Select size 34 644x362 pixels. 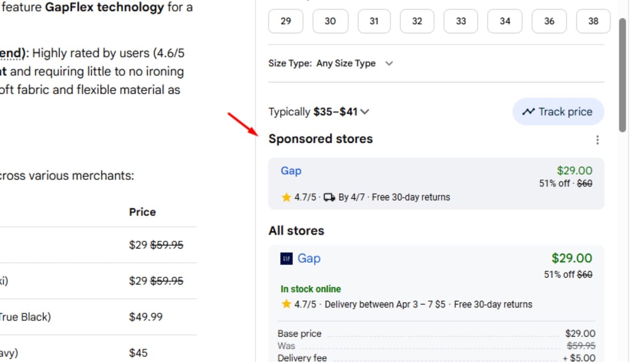pos(504,21)
